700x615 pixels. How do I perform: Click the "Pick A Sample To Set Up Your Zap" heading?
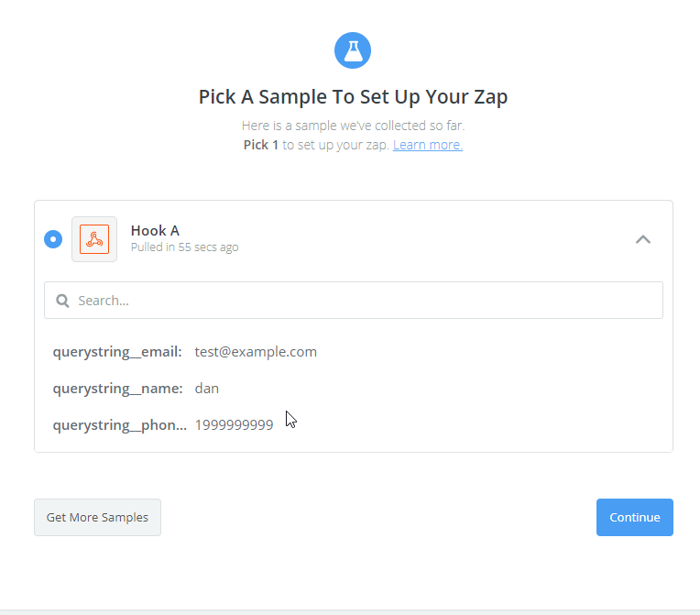coord(353,96)
